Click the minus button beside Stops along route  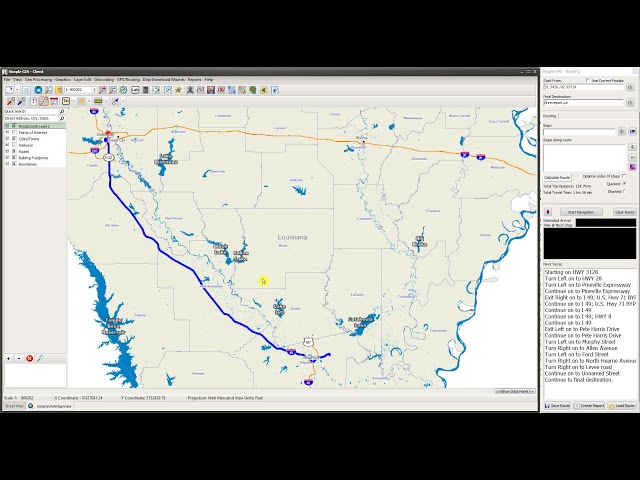point(632,157)
